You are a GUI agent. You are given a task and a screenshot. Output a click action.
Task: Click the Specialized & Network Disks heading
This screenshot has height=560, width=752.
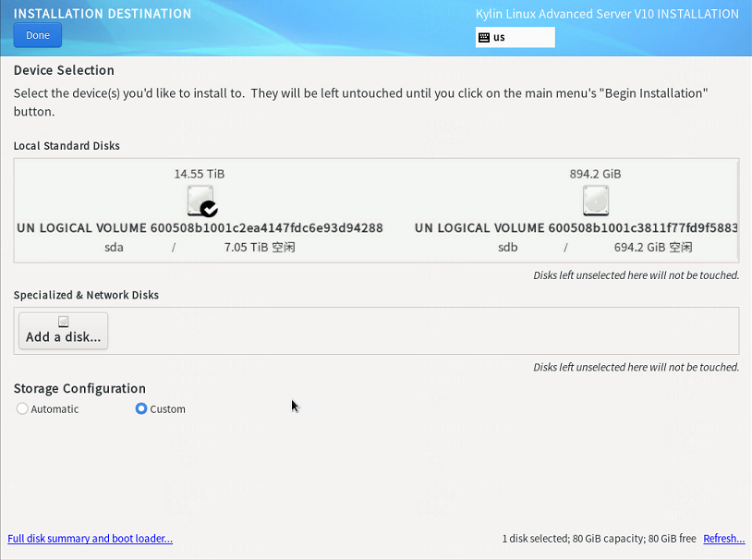point(86,295)
